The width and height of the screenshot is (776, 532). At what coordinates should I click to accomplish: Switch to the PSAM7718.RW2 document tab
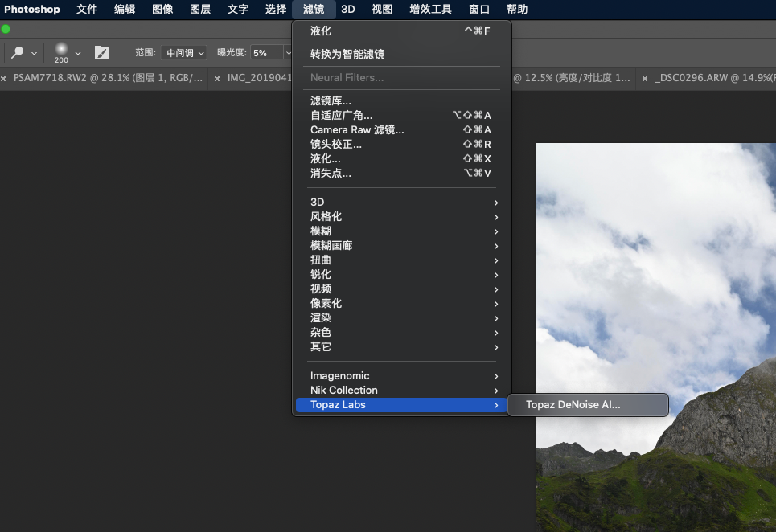[108, 78]
